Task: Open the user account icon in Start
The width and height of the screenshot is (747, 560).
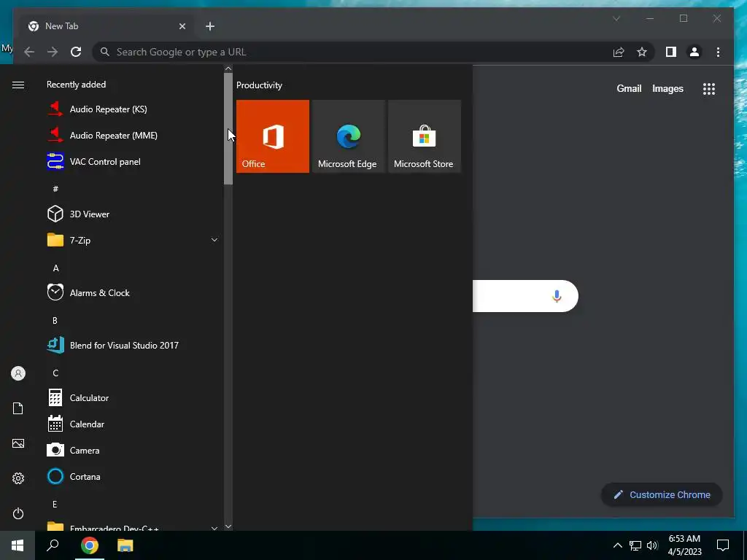Action: [x=18, y=373]
